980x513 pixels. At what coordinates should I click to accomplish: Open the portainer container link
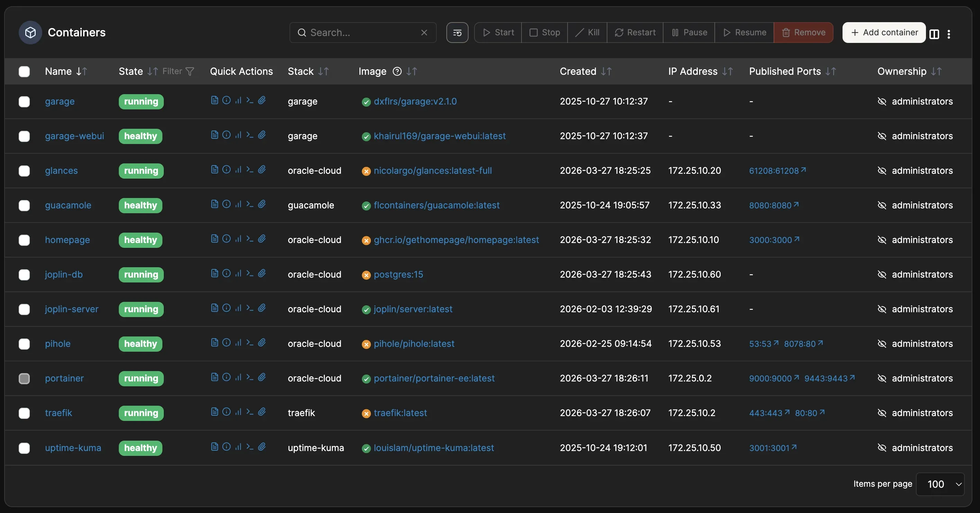point(64,378)
